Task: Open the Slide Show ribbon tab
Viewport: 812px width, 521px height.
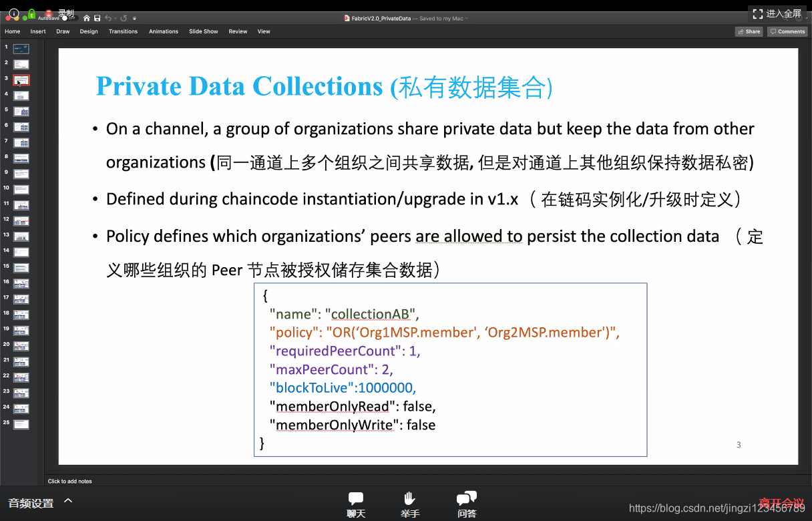Action: click(x=204, y=31)
